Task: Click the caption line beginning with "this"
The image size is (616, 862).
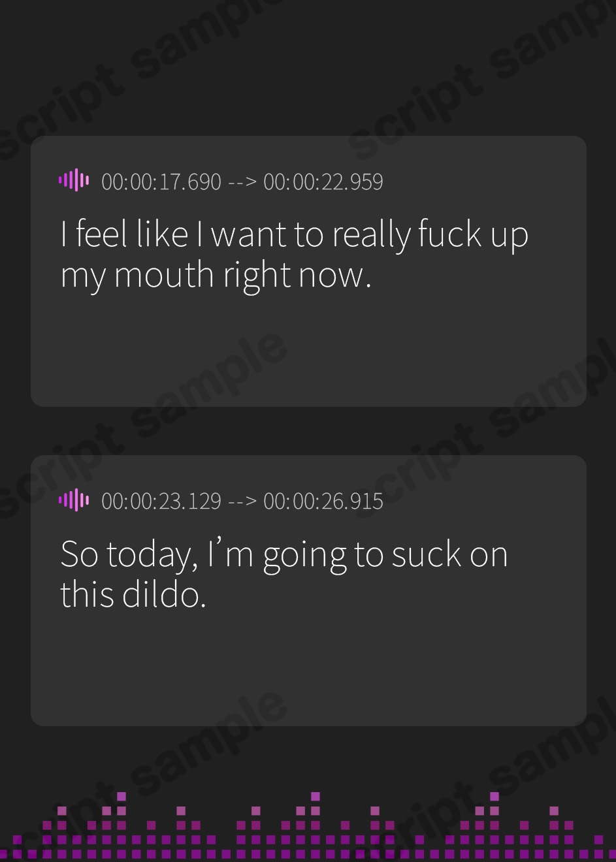Action: [133, 594]
